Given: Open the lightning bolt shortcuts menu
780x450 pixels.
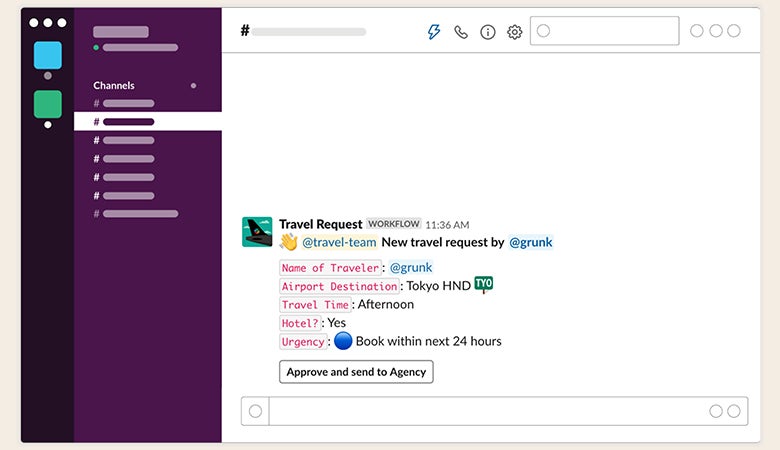Looking at the screenshot, I should click(434, 32).
